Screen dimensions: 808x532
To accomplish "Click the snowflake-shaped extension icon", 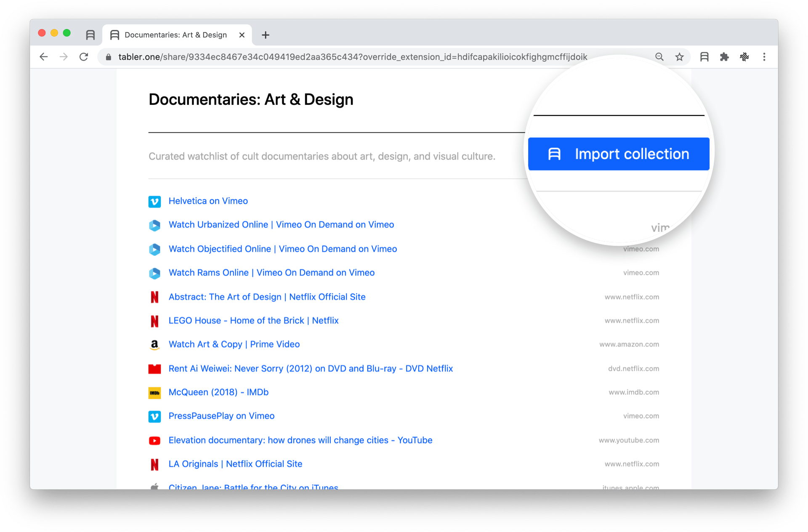I will (744, 57).
